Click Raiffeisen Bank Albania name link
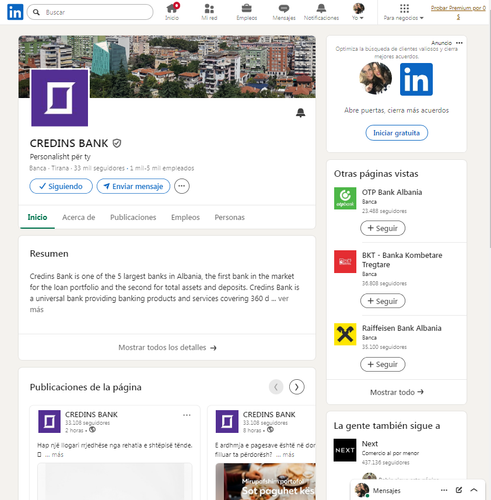491x500 pixels. [402, 328]
